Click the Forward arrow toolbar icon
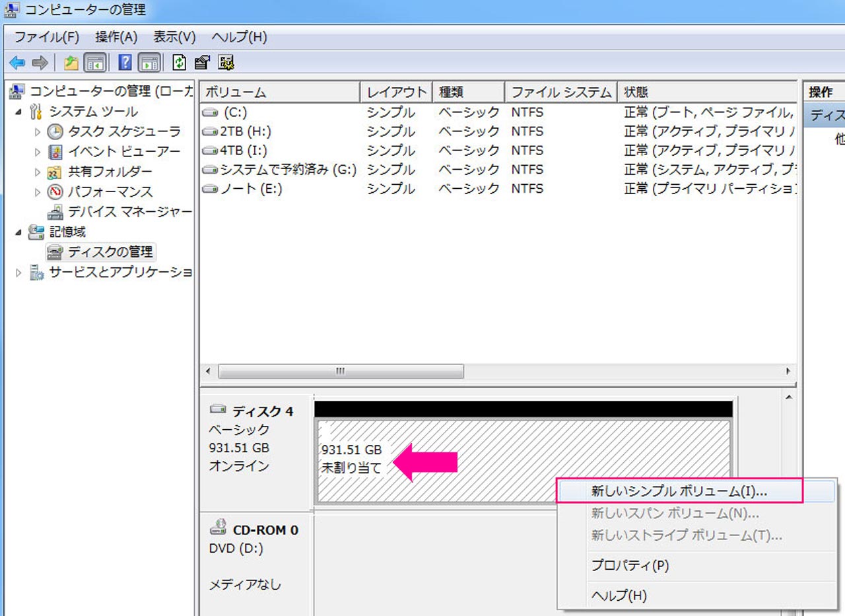The height and width of the screenshot is (616, 845). (40, 63)
